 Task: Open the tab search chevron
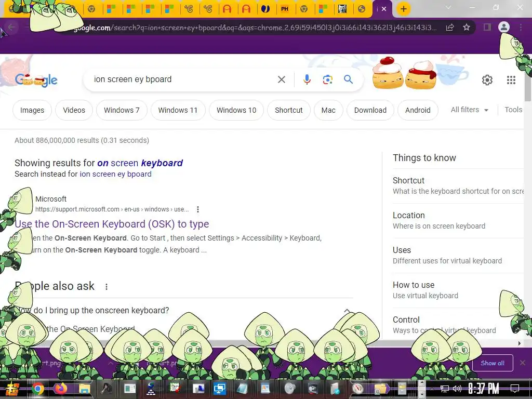448,7
